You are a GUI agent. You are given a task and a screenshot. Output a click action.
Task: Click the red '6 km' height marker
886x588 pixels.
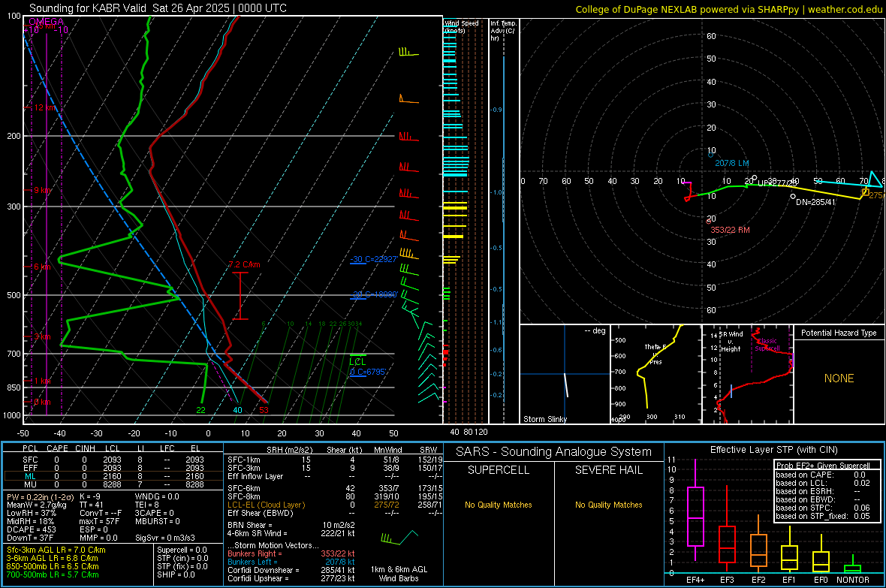[42, 267]
